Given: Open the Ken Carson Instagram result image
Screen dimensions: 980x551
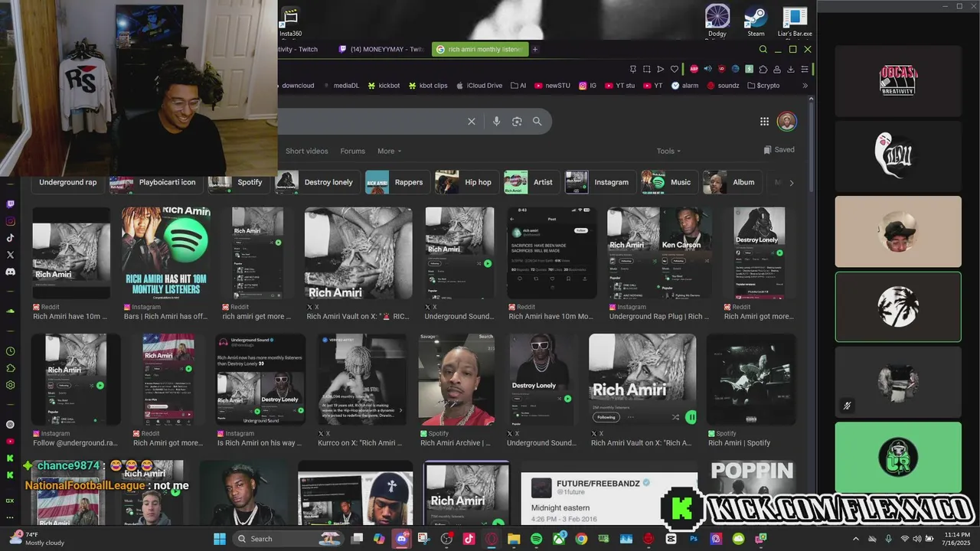Looking at the screenshot, I should click(x=659, y=253).
